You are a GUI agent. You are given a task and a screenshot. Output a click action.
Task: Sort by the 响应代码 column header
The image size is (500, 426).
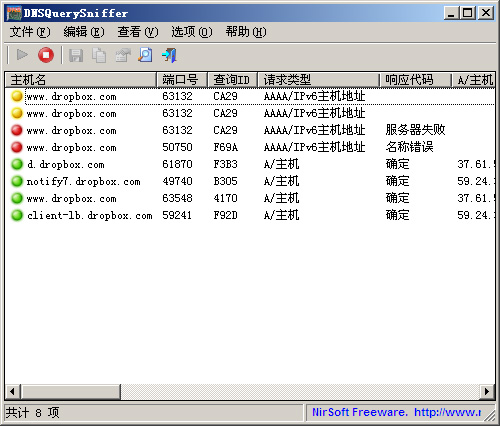[415, 80]
